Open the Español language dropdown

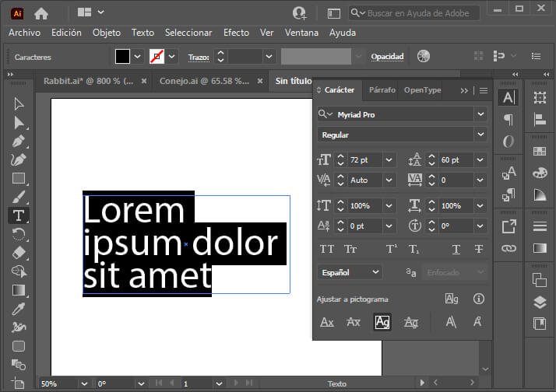click(350, 272)
